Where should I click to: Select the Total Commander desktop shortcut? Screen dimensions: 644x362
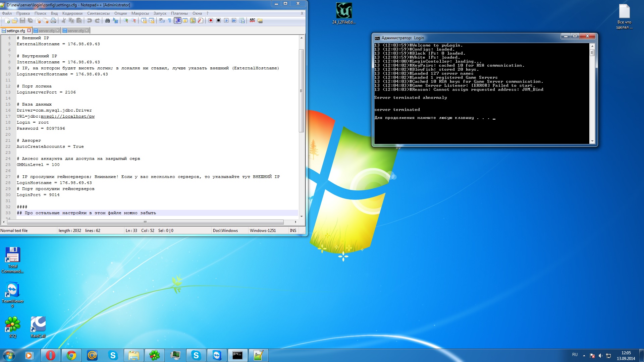(x=13, y=260)
